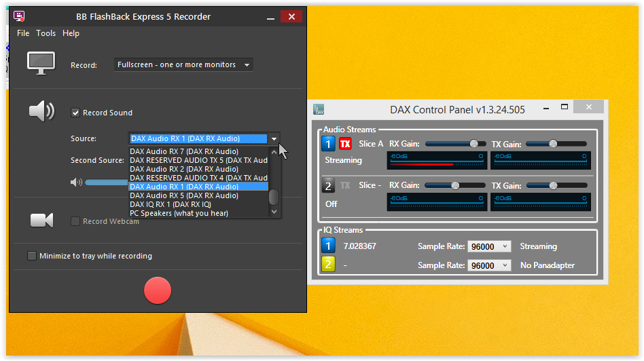The height and width of the screenshot is (361, 644).
Task: Select DAX Audio RX 5 from source list
Action: pyautogui.click(x=198, y=195)
